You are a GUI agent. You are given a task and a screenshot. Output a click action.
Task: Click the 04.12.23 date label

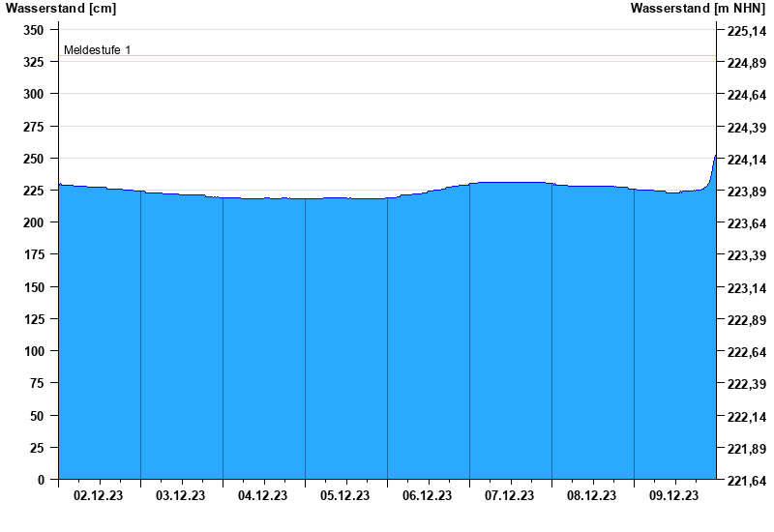(263, 495)
